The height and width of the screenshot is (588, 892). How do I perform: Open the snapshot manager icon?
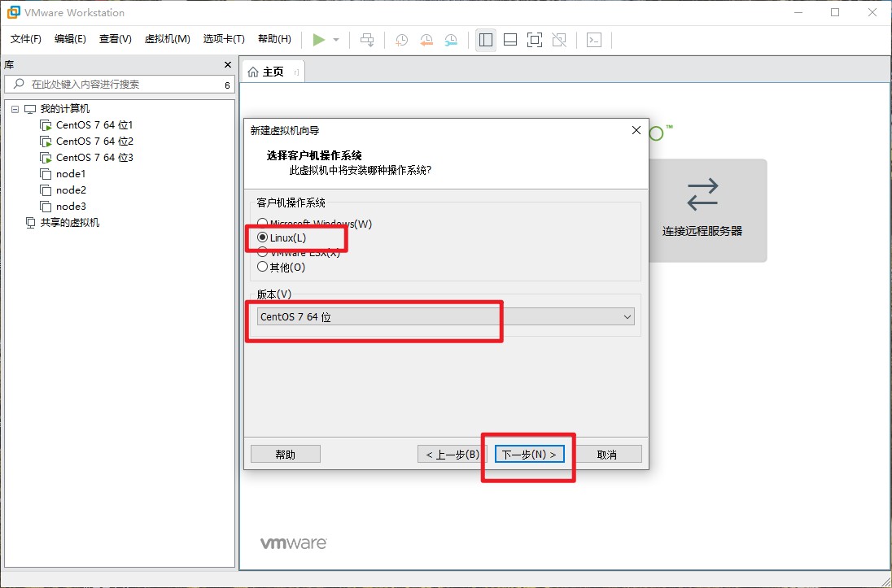click(451, 40)
